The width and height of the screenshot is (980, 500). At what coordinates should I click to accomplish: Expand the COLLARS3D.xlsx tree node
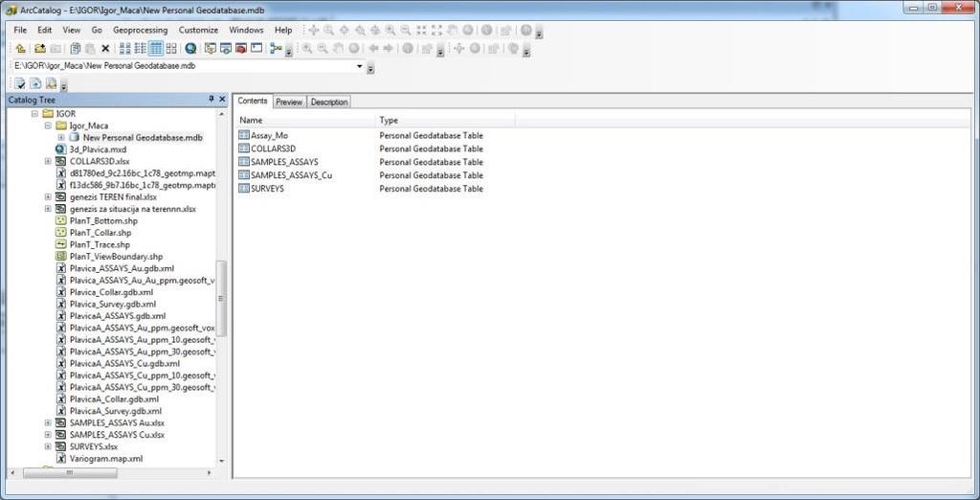[x=48, y=162]
